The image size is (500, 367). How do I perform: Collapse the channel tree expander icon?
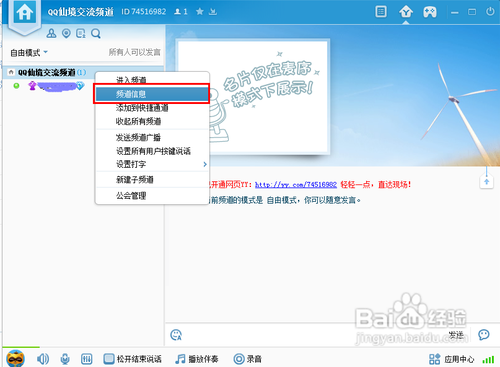11,72
